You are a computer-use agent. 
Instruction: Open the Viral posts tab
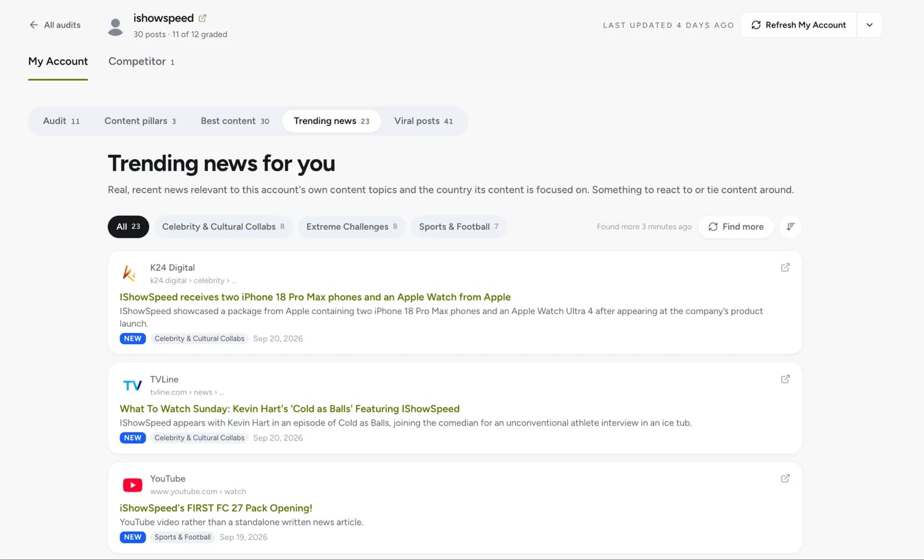pos(423,121)
